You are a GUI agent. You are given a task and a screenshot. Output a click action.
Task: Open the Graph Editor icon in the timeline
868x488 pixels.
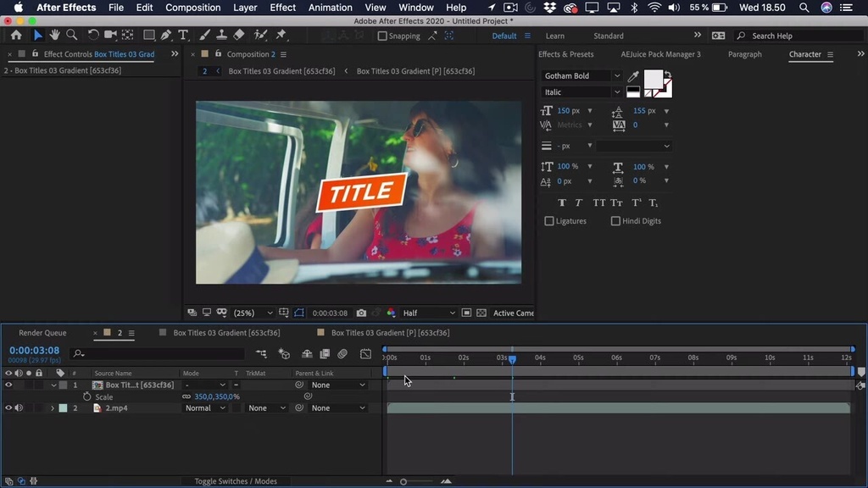coord(365,353)
